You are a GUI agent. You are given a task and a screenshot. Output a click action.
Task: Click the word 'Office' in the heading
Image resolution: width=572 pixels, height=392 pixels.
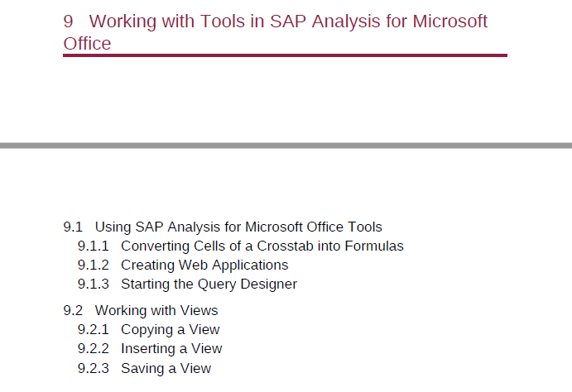click(87, 44)
